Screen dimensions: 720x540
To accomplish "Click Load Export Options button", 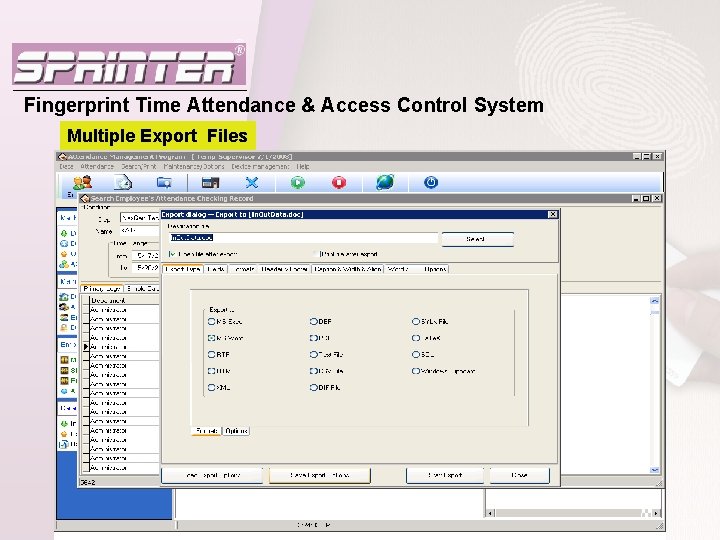I will tap(212, 475).
